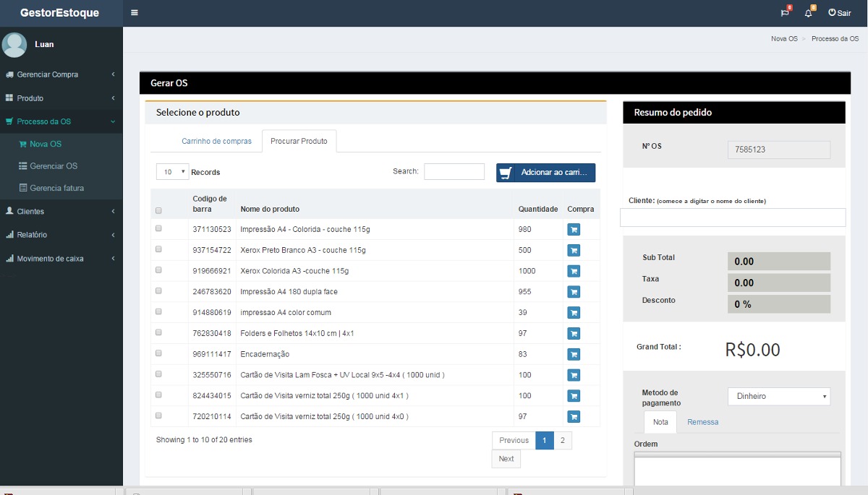Click the Next pagination button
This screenshot has height=495, width=868.
point(506,458)
